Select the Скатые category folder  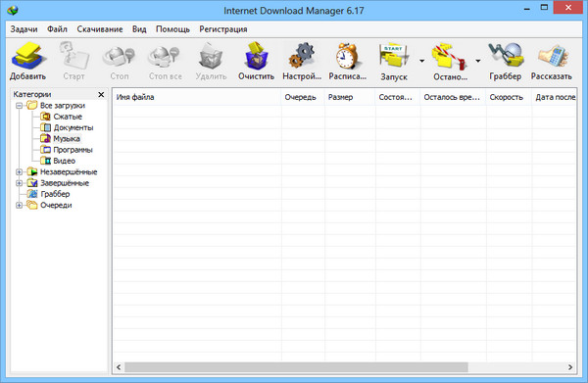61,117
